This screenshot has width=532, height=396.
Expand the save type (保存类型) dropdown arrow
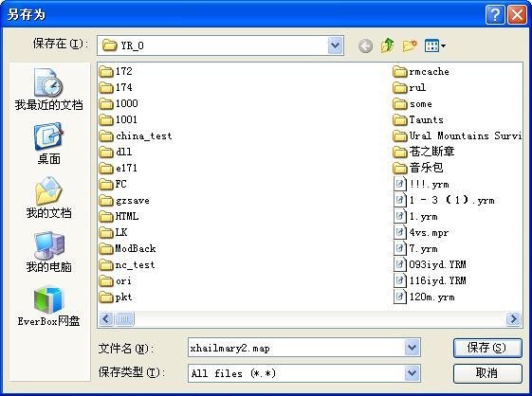[x=413, y=373]
